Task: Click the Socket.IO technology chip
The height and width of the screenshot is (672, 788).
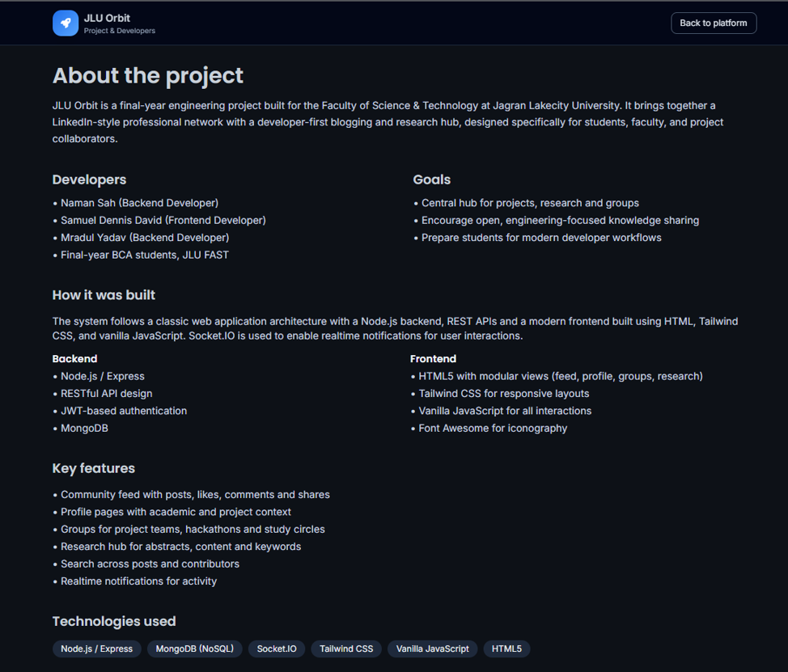Action: click(x=277, y=649)
